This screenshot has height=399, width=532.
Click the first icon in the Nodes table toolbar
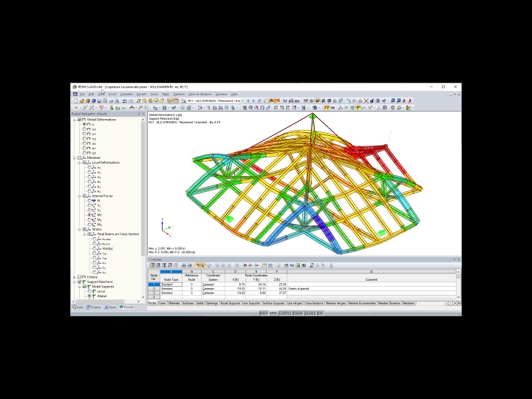(152, 265)
